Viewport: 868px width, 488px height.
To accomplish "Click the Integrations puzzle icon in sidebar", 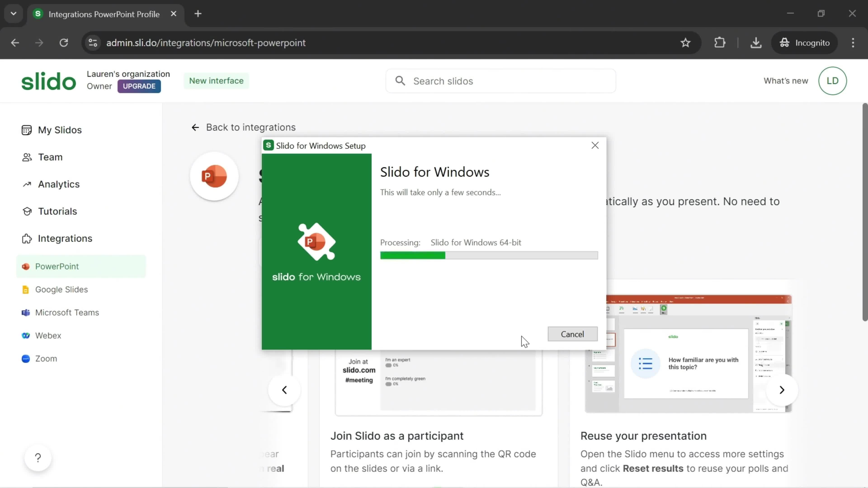I will pos(27,238).
